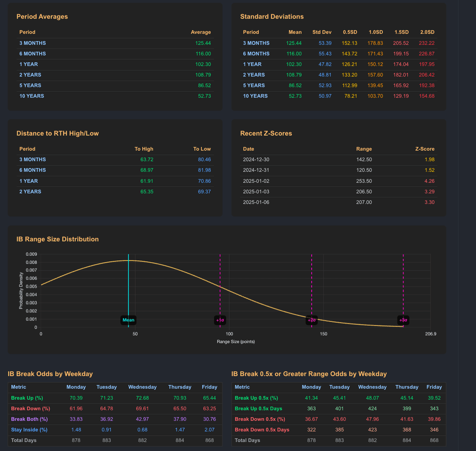Click the +2σ dashed line marker
476x451 pixels.
point(312,320)
